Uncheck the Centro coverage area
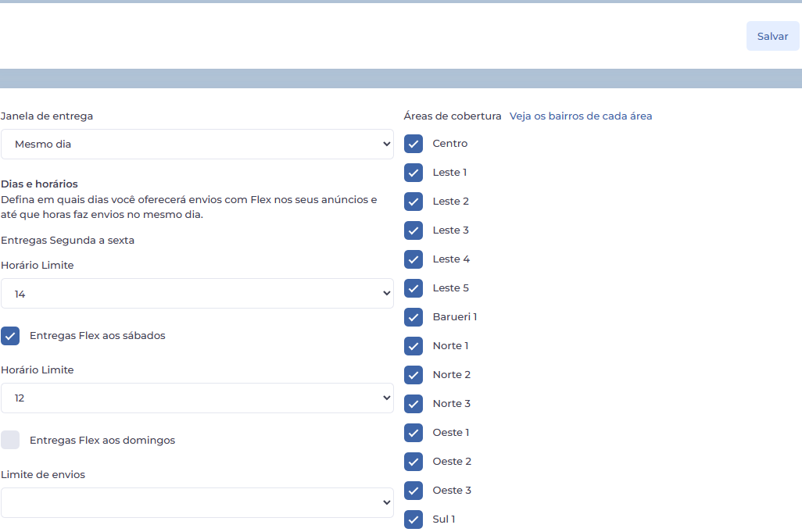 pos(414,144)
